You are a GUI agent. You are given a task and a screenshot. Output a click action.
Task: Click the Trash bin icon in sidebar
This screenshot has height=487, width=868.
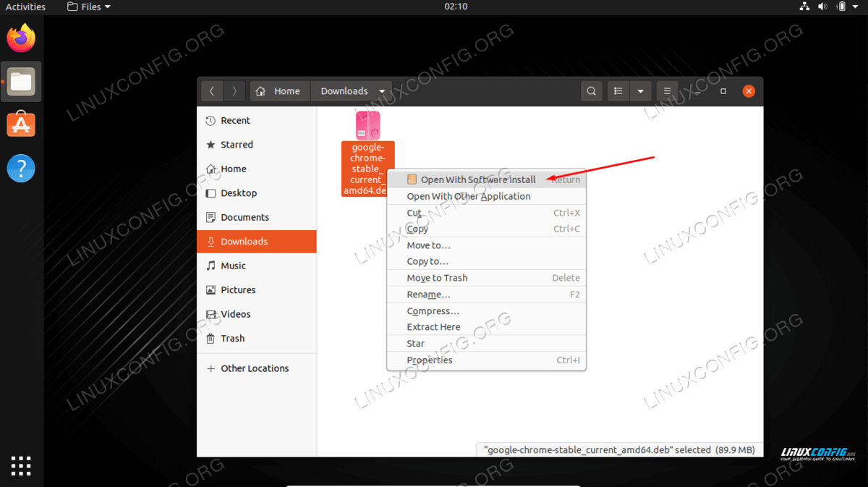point(210,339)
